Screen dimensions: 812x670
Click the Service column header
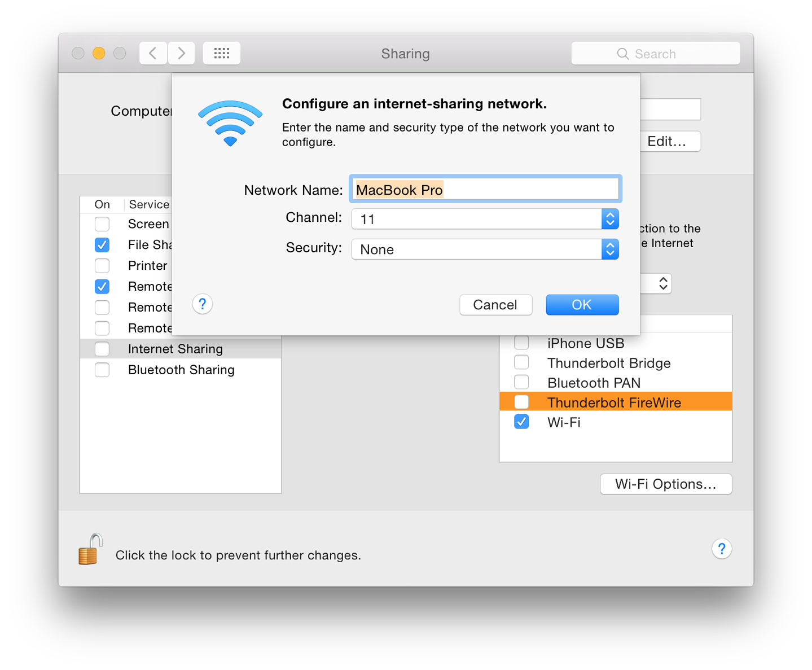tap(149, 204)
